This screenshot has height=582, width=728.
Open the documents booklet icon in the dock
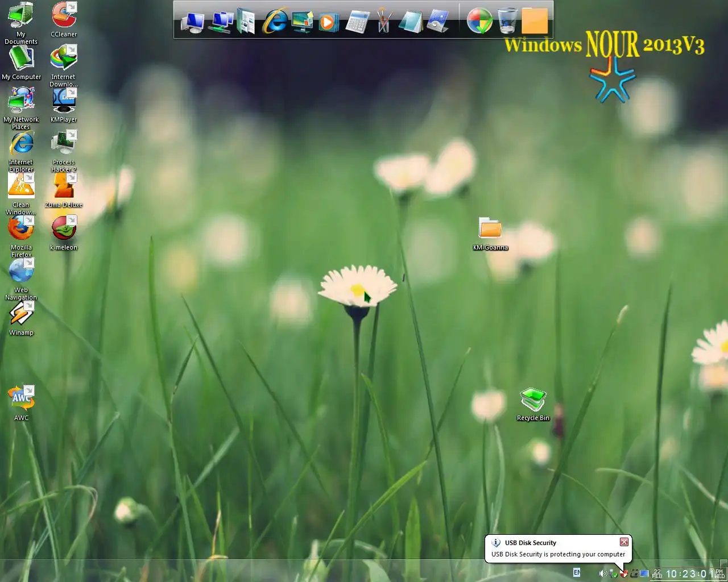pos(246,22)
